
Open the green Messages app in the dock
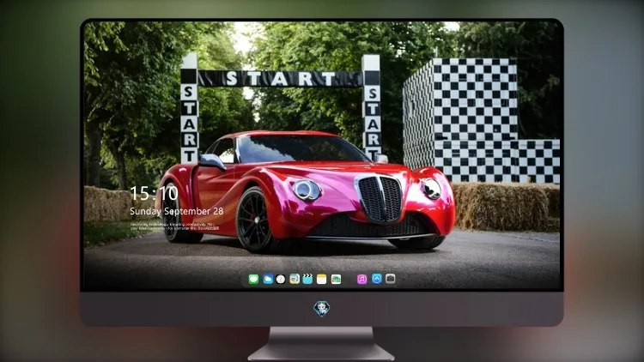coord(253,279)
